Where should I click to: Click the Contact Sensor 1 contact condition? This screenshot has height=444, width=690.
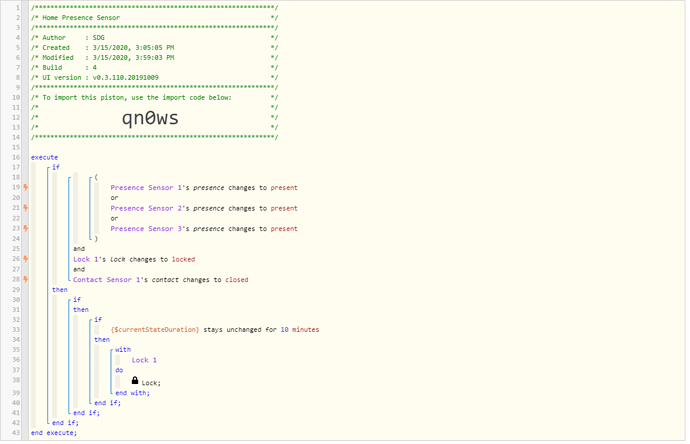[x=161, y=279]
